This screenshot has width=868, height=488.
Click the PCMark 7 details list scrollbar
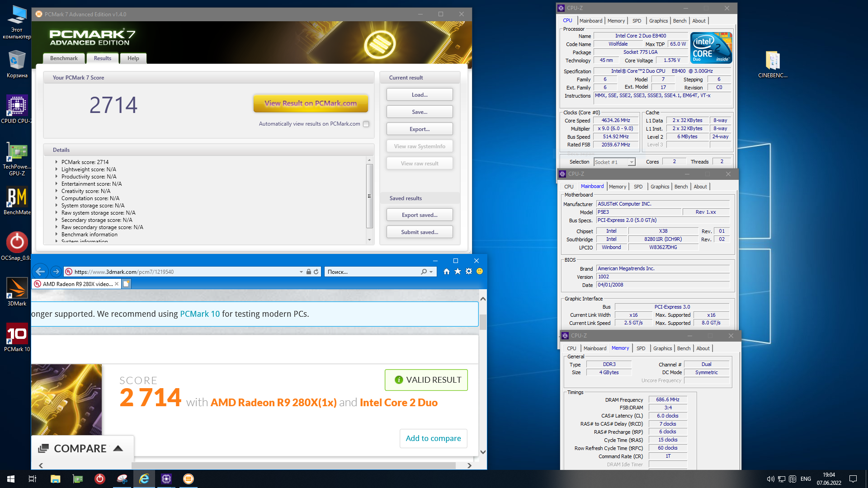pyautogui.click(x=369, y=196)
